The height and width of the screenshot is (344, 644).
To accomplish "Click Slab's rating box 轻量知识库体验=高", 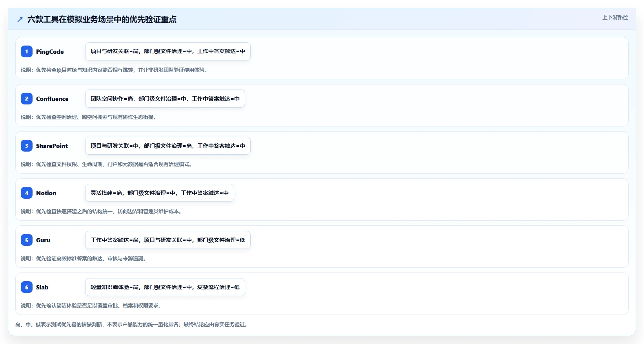I will point(165,287).
